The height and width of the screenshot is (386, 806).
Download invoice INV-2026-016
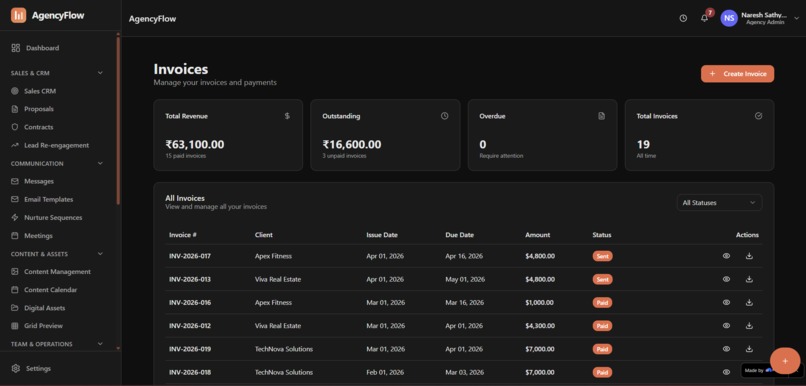pos(749,302)
